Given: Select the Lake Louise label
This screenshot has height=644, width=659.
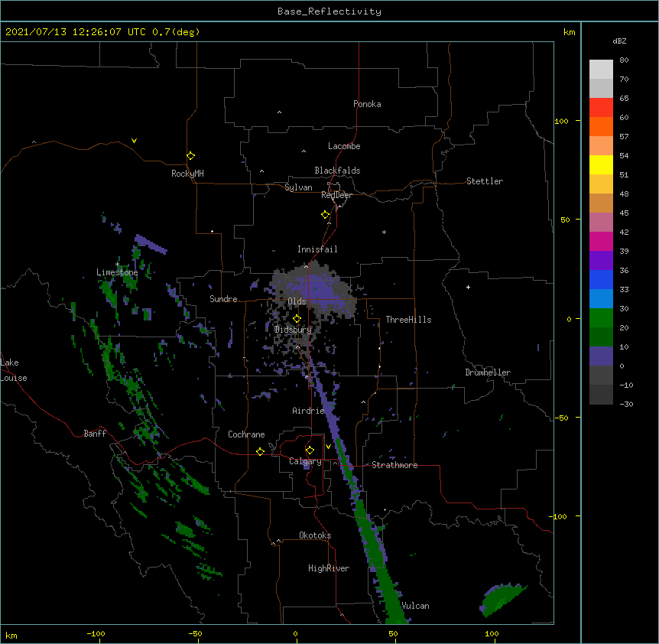Looking at the screenshot, I should 14,370.
